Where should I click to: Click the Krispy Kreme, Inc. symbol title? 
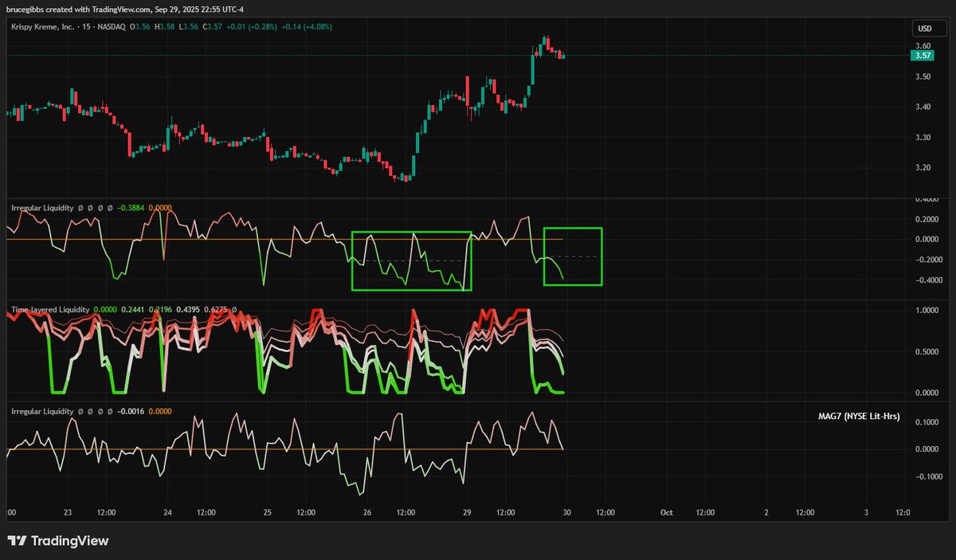(x=44, y=27)
